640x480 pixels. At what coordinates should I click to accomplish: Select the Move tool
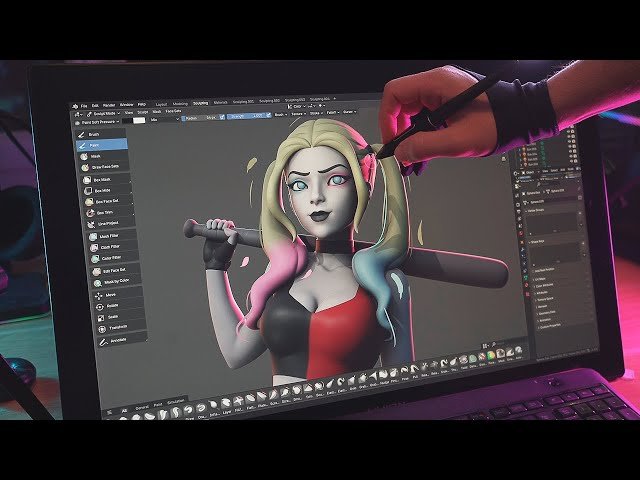point(118,294)
